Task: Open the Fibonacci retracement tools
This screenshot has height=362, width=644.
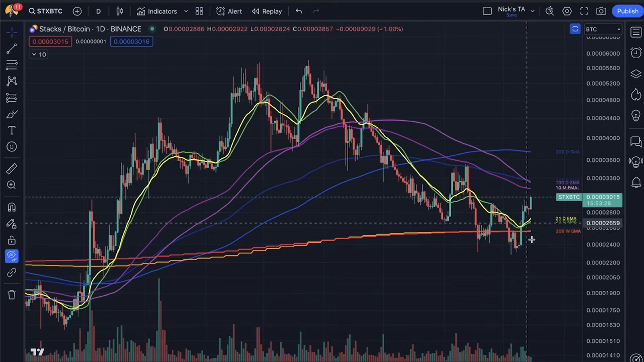Action: tap(12, 65)
